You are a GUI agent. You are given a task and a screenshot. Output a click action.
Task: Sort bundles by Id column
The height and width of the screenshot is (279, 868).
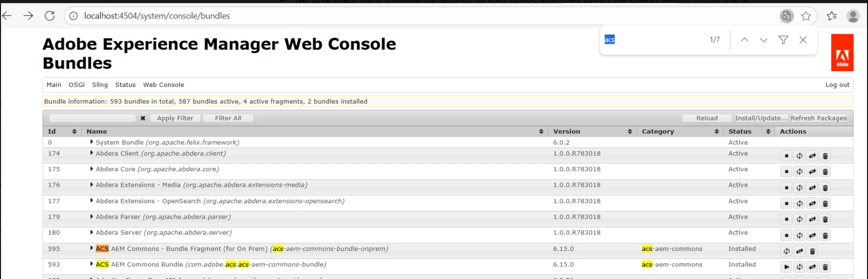click(x=62, y=131)
